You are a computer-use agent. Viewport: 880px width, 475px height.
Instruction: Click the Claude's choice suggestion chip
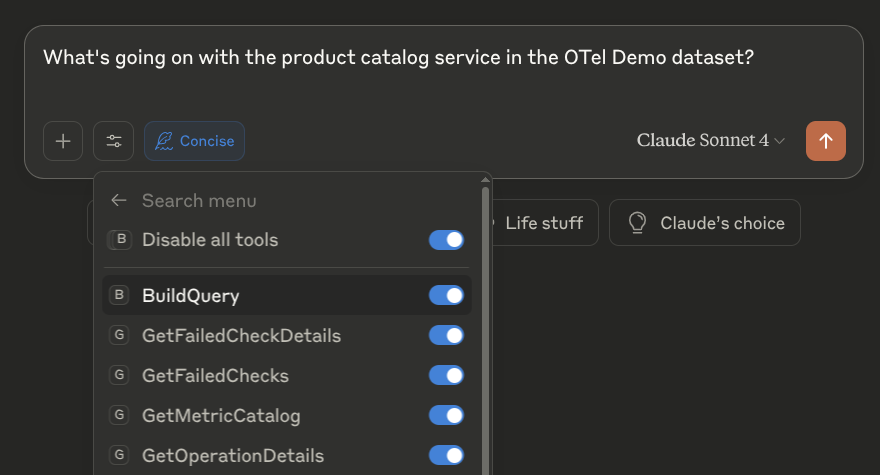(705, 223)
